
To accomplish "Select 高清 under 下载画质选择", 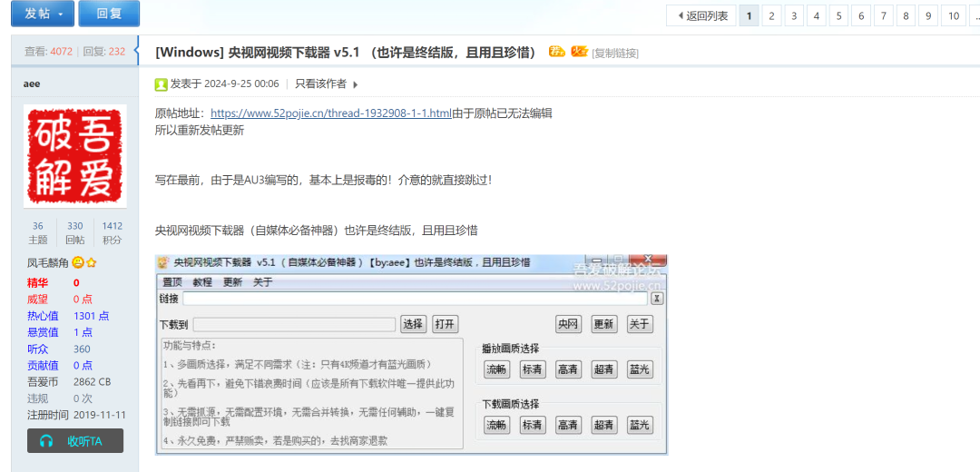I will [569, 425].
